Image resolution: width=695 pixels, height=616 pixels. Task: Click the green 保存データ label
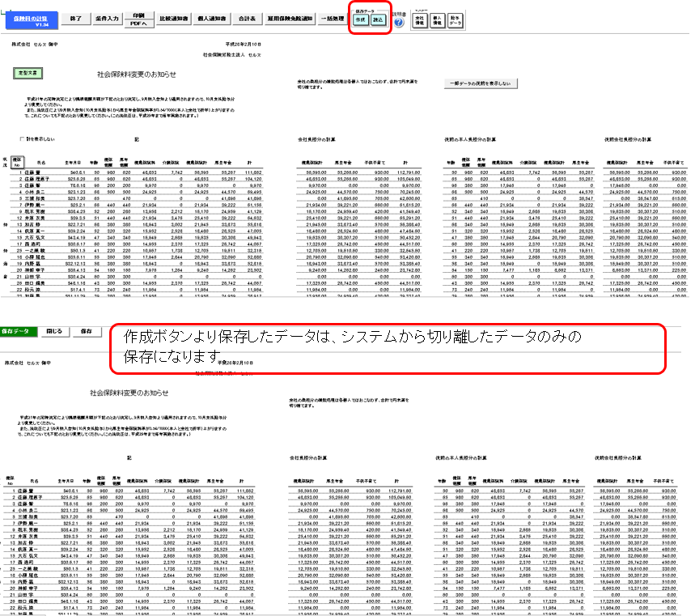(x=18, y=331)
